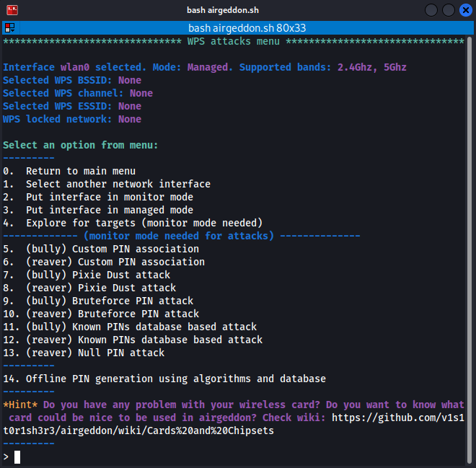Click 'Selected WPS BSSID: None' line
This screenshot has width=476, height=468.
coord(72,80)
